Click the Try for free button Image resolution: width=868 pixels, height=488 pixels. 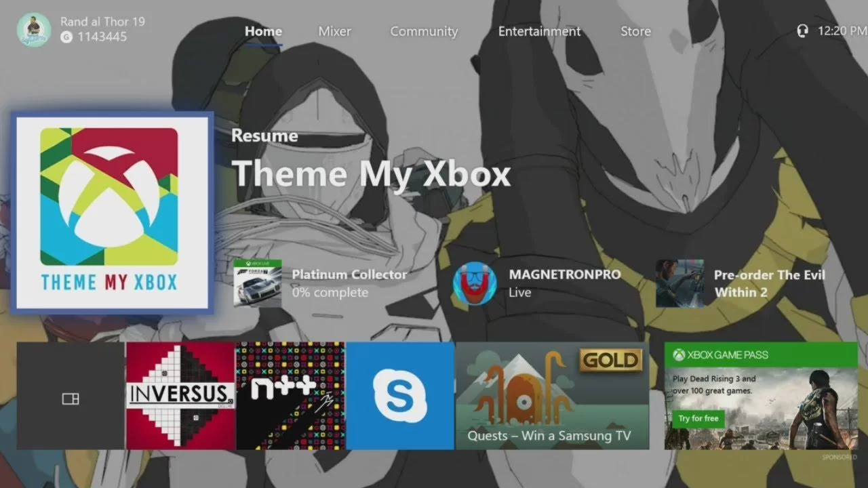click(698, 419)
